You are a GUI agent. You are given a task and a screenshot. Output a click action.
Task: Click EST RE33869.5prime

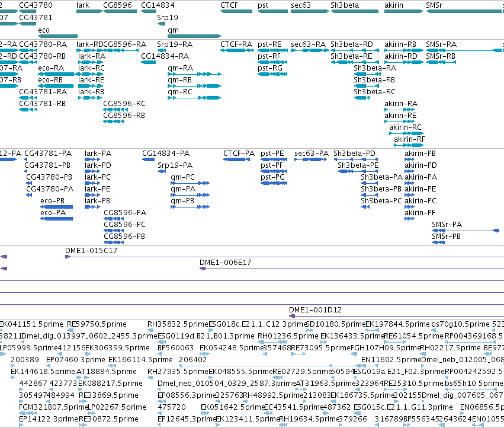[x=108, y=395]
